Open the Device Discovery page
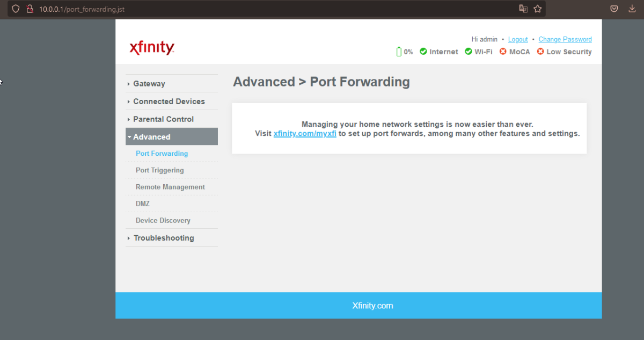Viewport: 644px width, 340px height. point(163,221)
